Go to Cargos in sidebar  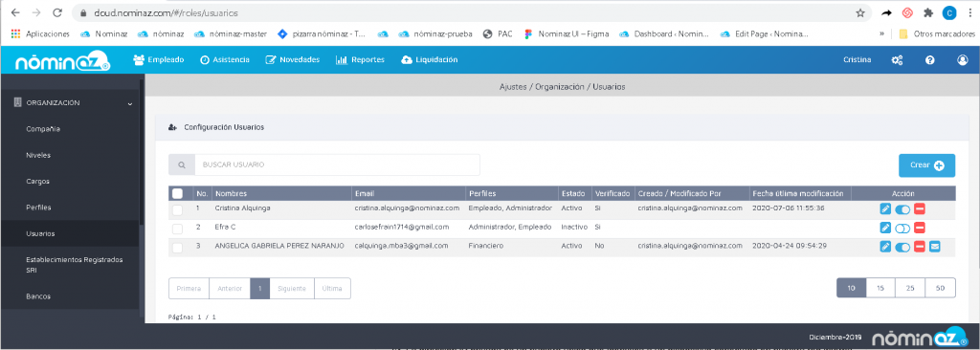(37, 182)
